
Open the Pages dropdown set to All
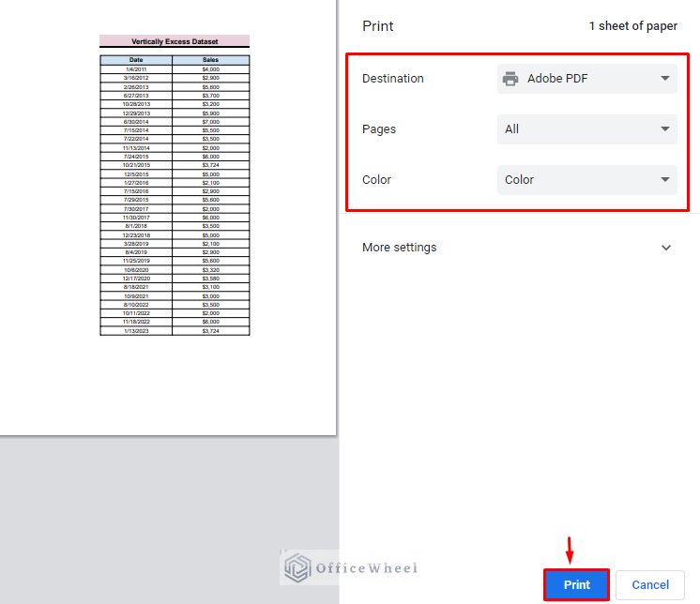tap(586, 129)
